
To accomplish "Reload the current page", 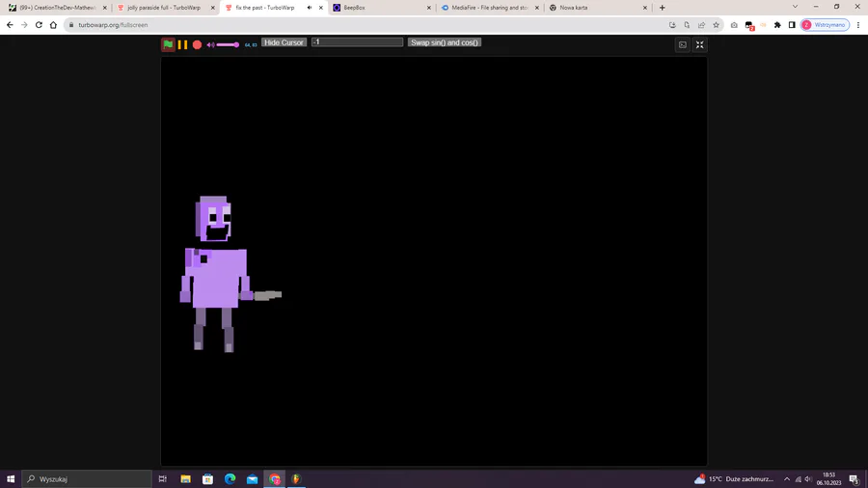I will (x=39, y=25).
